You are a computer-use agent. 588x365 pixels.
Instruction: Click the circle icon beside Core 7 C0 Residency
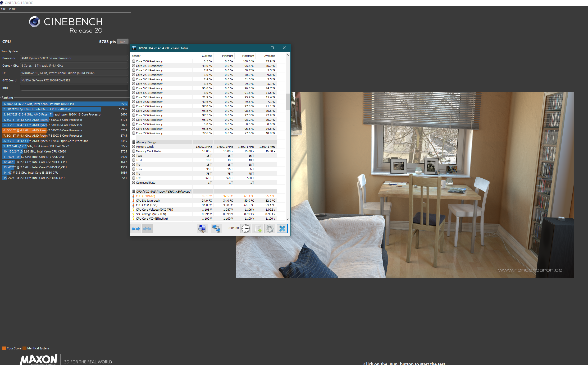pos(134,61)
